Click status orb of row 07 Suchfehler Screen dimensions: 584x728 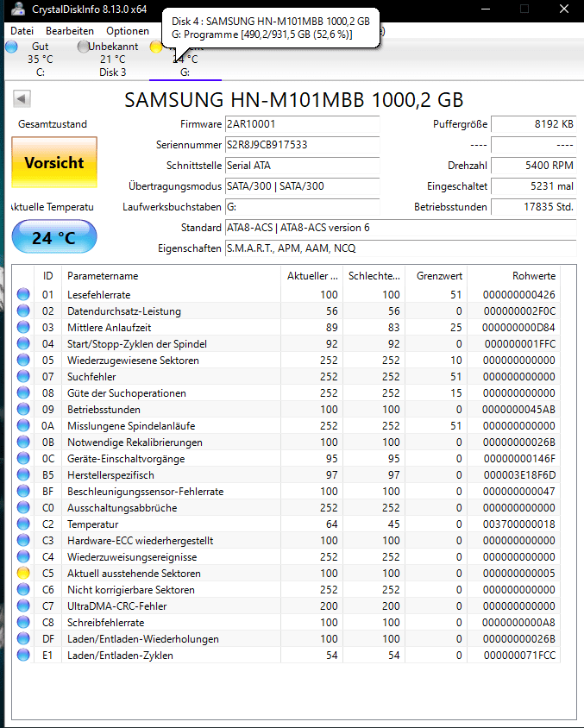coord(23,377)
